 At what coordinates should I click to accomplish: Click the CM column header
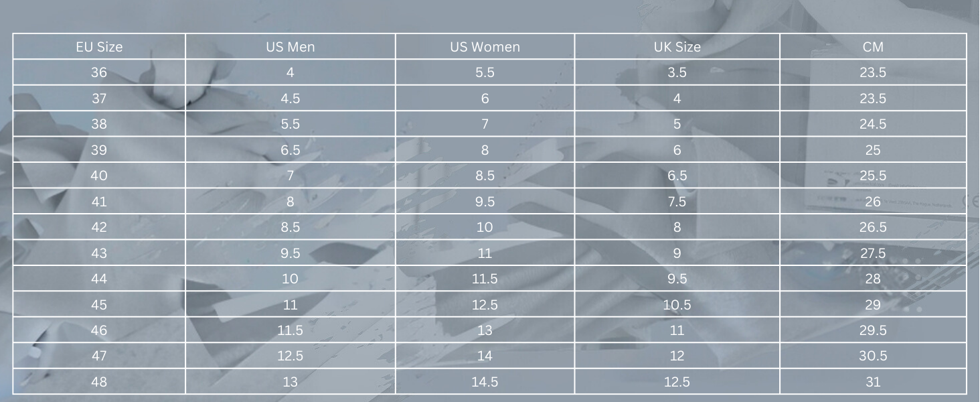[873, 47]
